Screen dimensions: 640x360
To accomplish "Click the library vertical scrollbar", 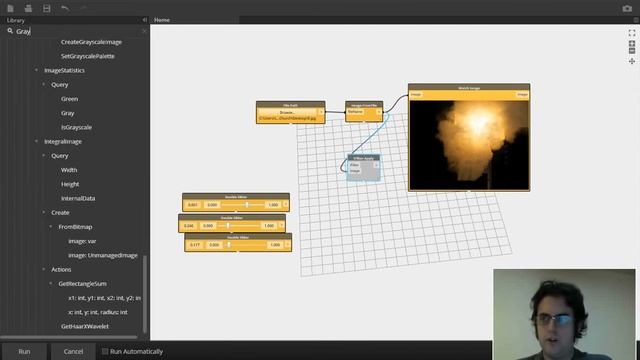I will pyautogui.click(x=144, y=294).
